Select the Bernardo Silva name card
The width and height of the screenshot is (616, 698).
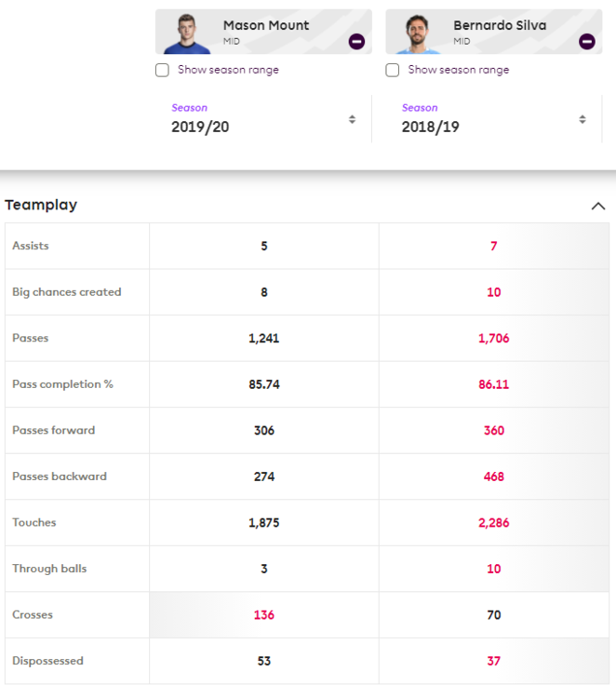click(493, 32)
